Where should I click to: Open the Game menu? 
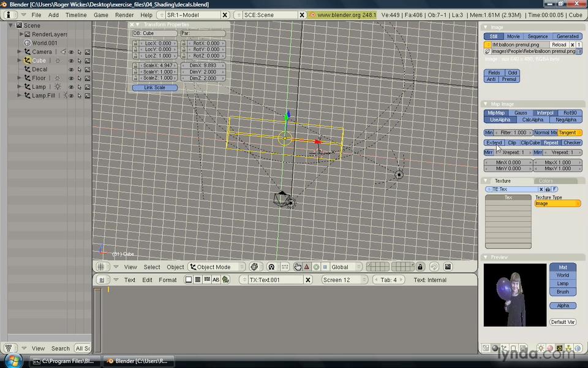click(101, 15)
